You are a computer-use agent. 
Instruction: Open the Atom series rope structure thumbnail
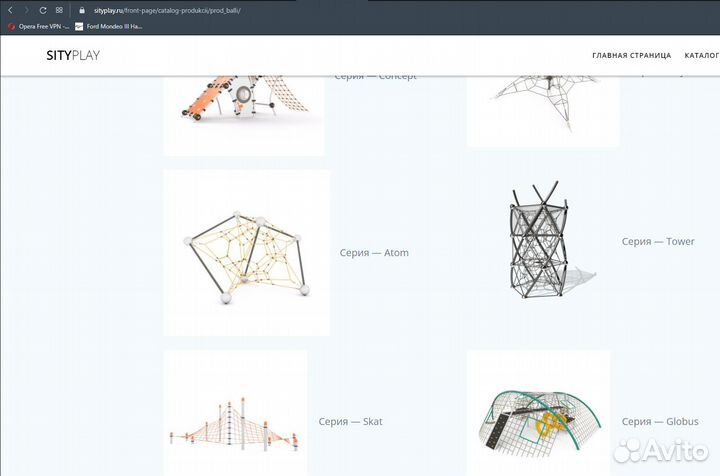[x=247, y=253]
